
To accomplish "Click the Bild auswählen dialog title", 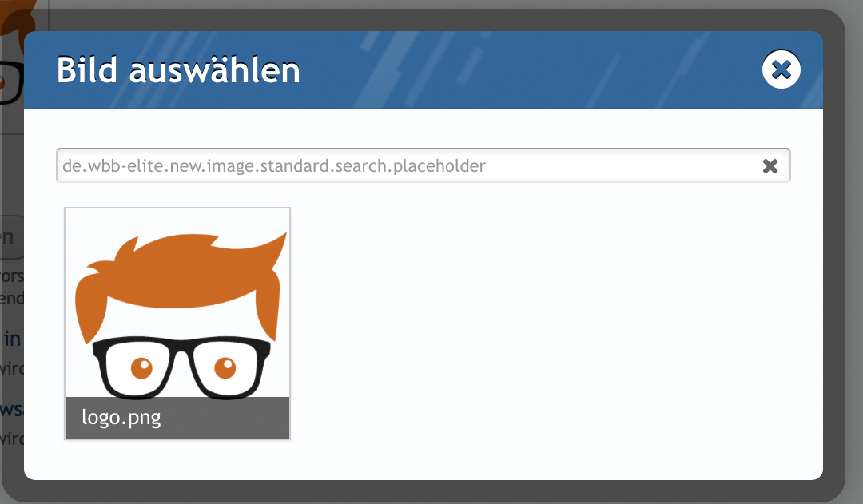I will point(178,70).
